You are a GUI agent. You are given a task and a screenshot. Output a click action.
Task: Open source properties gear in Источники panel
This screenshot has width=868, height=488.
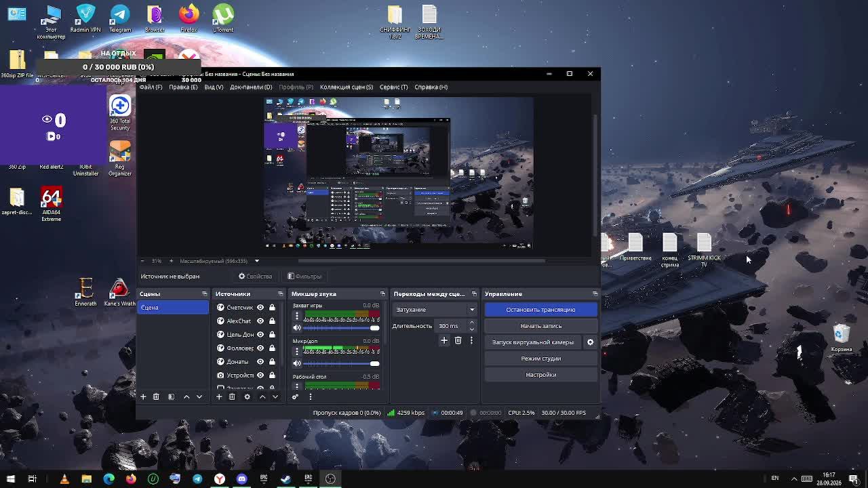247,396
